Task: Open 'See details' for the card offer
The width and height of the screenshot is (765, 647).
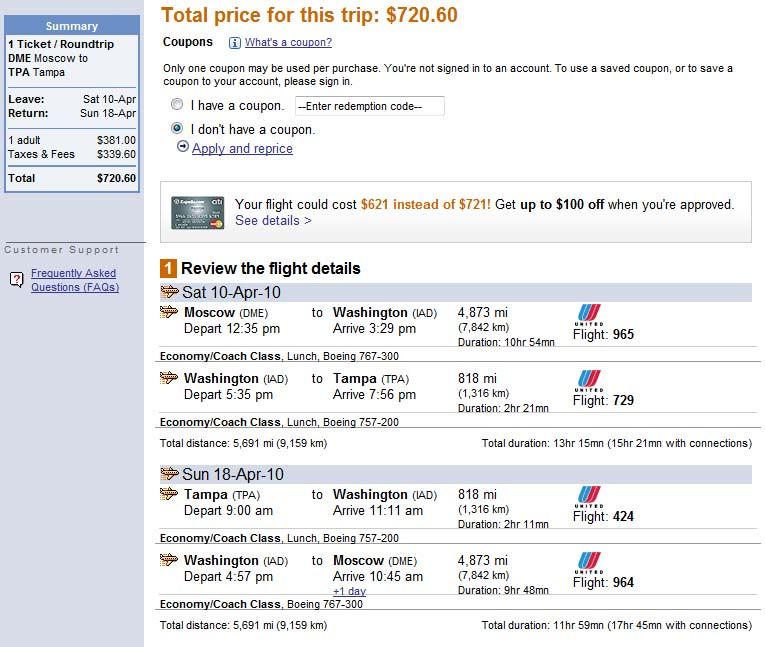Action: tap(273, 221)
